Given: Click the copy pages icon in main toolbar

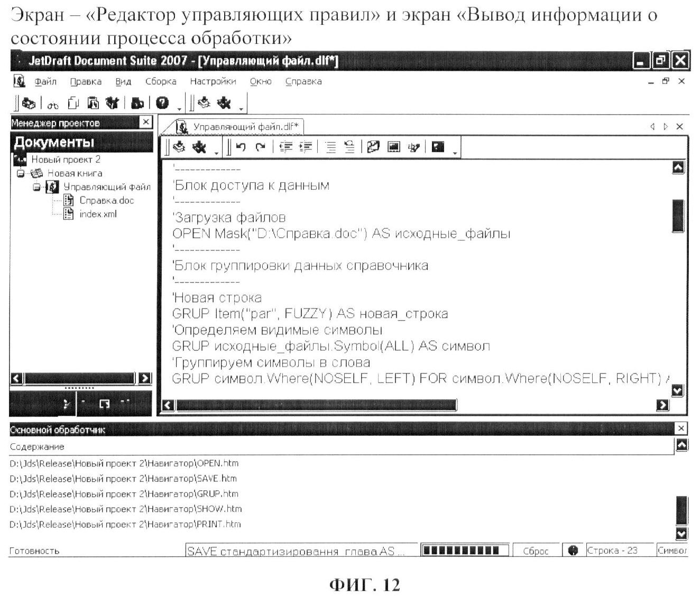Looking at the screenshot, I should pyautogui.click(x=73, y=103).
